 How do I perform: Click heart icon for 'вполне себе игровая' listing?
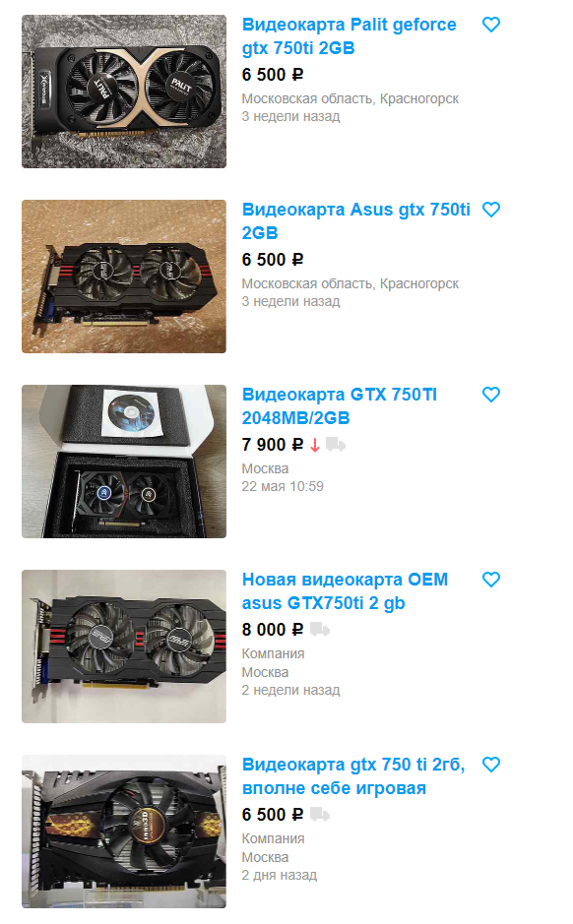point(491,765)
